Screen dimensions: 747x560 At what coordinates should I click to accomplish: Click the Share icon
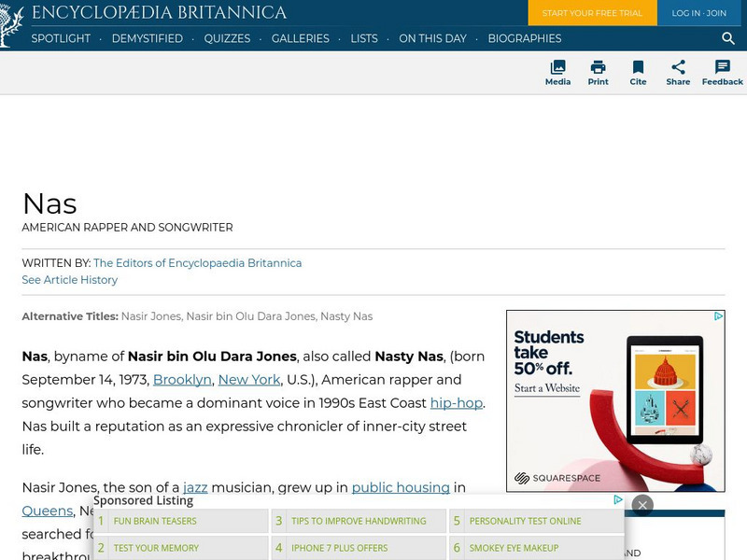(x=678, y=73)
